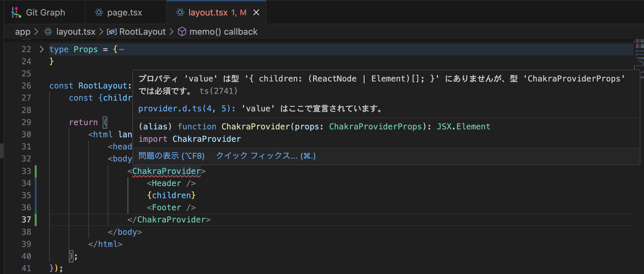Click ChakraProviderProps type in hover tooltip

(375, 127)
